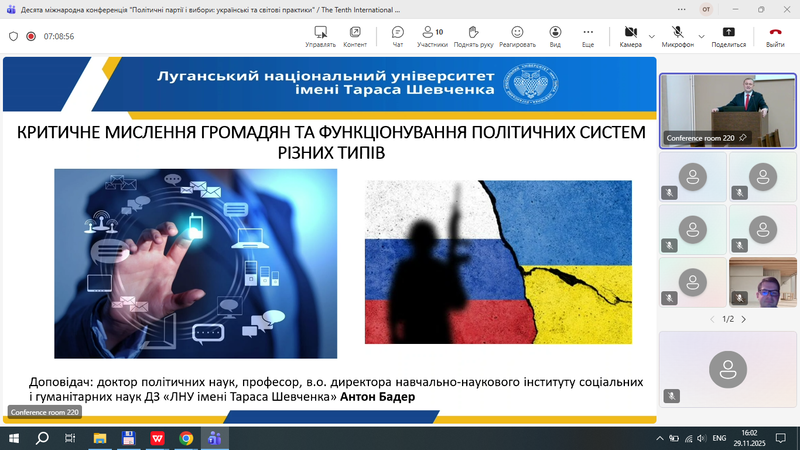Click Поднять руку to raise hand
800x450 pixels.
pyautogui.click(x=472, y=36)
